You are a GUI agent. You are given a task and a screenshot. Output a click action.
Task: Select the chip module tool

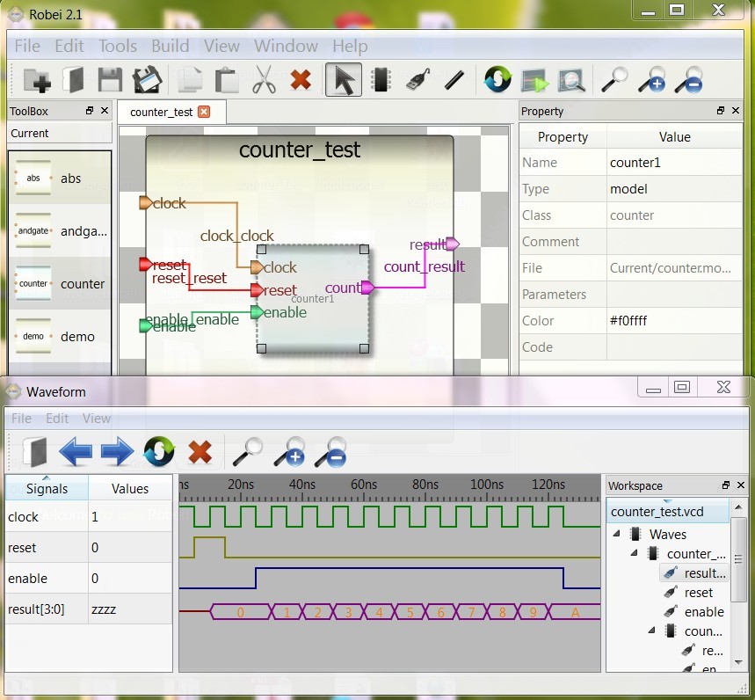380,81
